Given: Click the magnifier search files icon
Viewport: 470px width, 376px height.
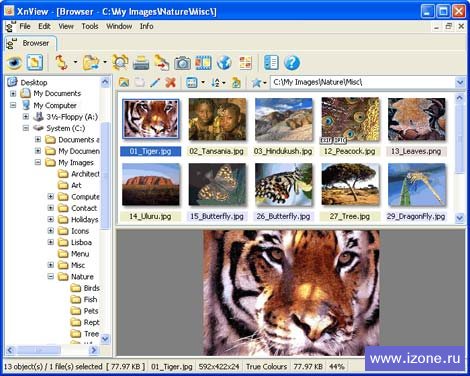Looking at the screenshot, I should pos(120,62).
